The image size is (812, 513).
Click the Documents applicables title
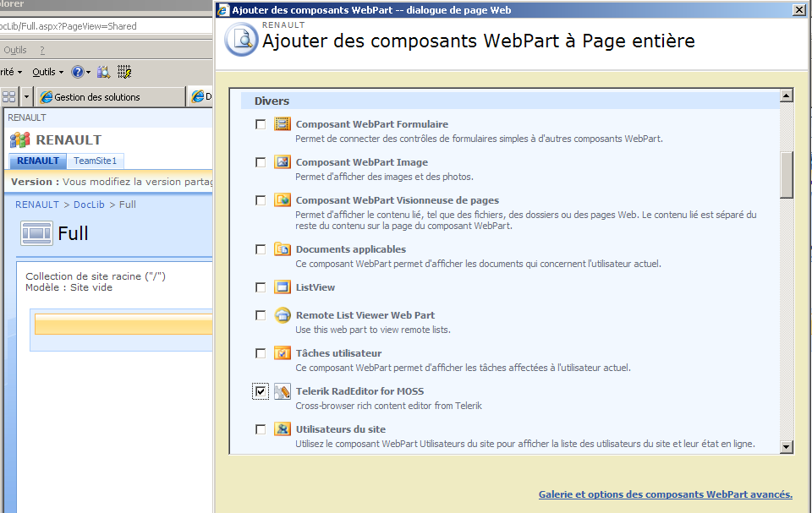point(350,249)
